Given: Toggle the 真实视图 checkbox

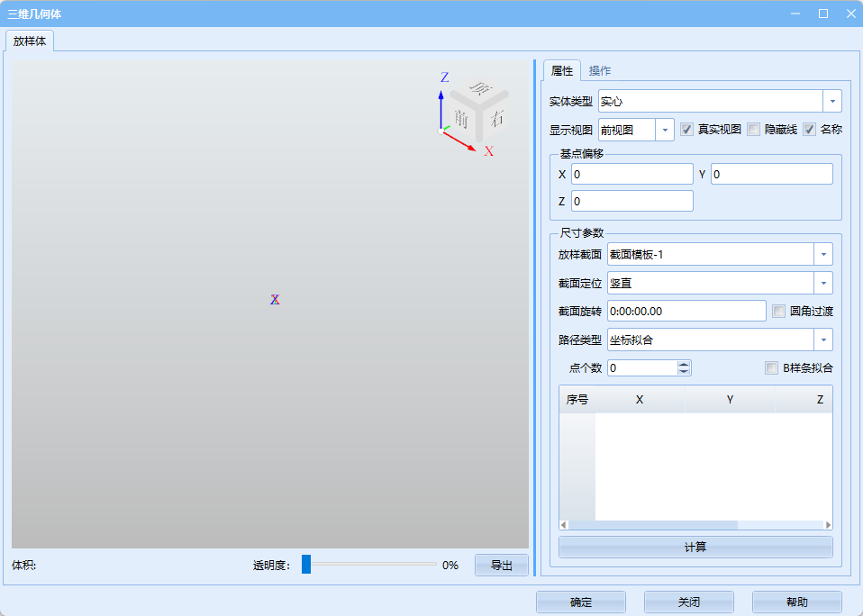Looking at the screenshot, I should [686, 130].
